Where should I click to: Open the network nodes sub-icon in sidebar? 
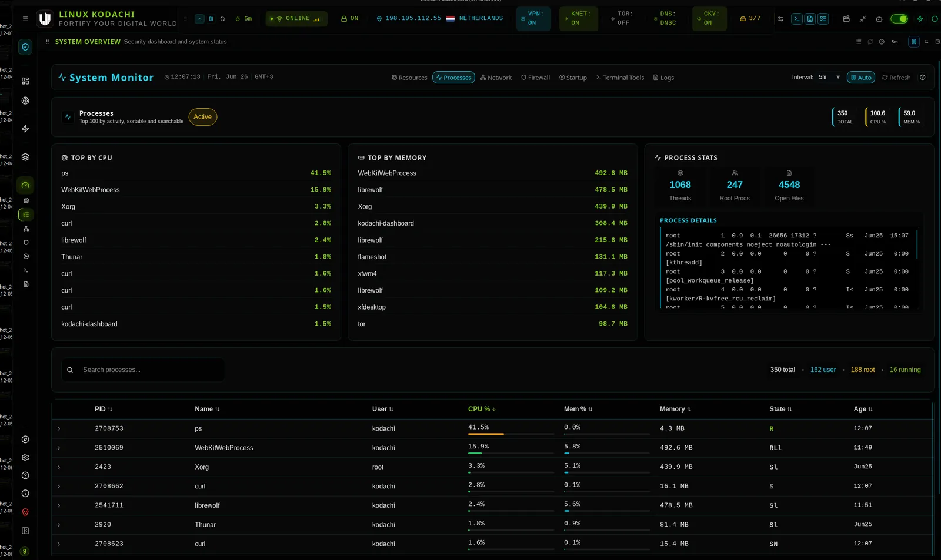pyautogui.click(x=26, y=229)
